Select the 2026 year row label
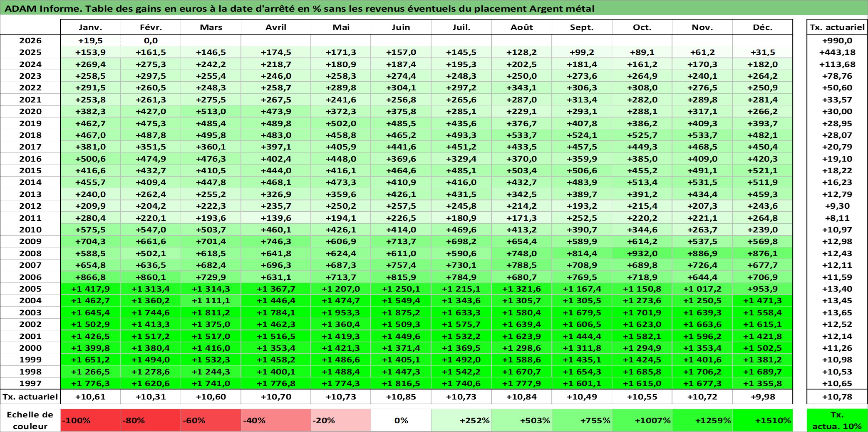Screen dimensions: 868x432 (x=30, y=40)
